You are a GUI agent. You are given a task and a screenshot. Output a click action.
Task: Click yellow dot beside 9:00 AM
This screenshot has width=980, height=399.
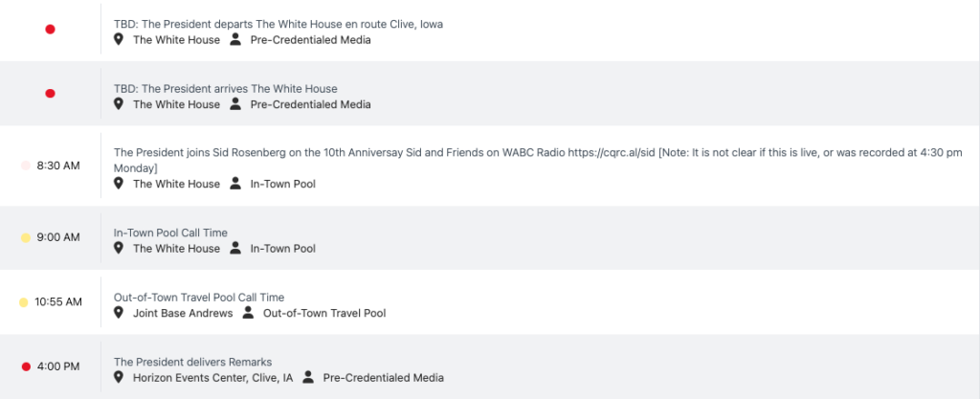[26, 237]
